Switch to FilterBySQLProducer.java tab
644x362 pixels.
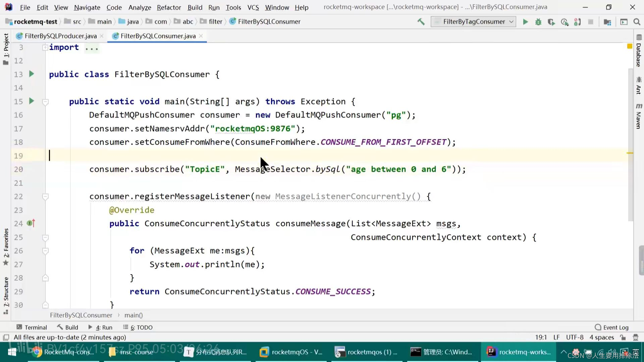click(x=60, y=36)
